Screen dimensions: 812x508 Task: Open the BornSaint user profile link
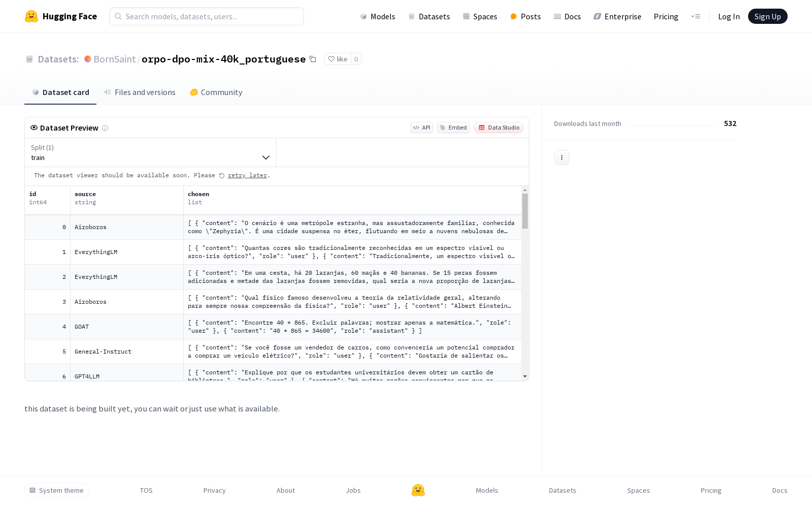[x=114, y=59]
